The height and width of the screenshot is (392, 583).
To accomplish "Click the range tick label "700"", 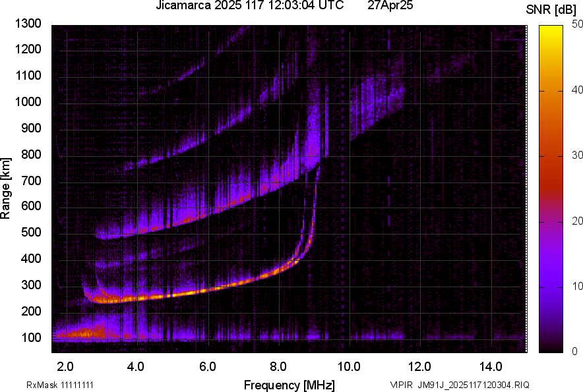I will (x=31, y=181).
